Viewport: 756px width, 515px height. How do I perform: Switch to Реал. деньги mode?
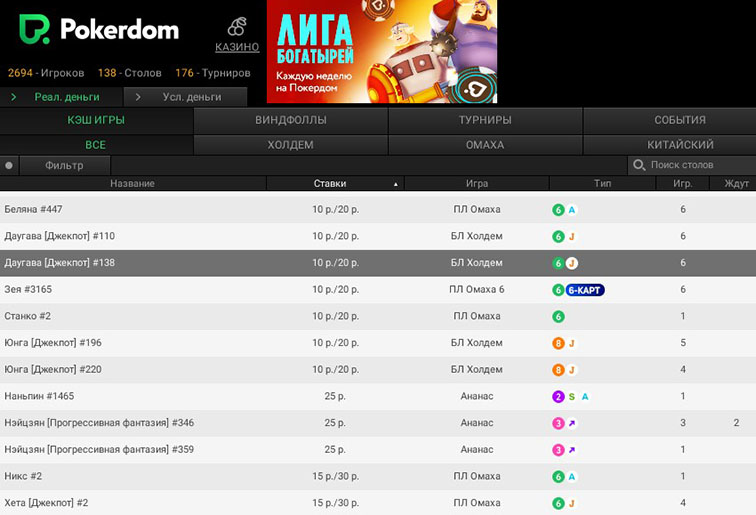[x=61, y=97]
